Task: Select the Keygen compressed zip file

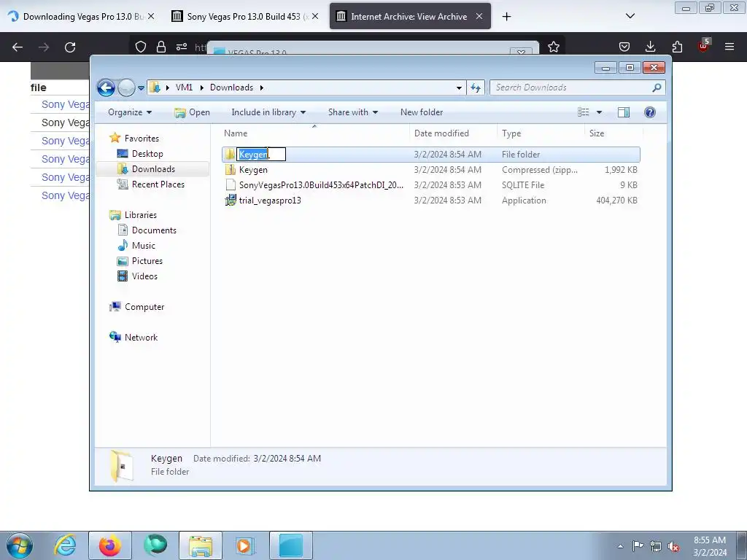Action: point(430,169)
